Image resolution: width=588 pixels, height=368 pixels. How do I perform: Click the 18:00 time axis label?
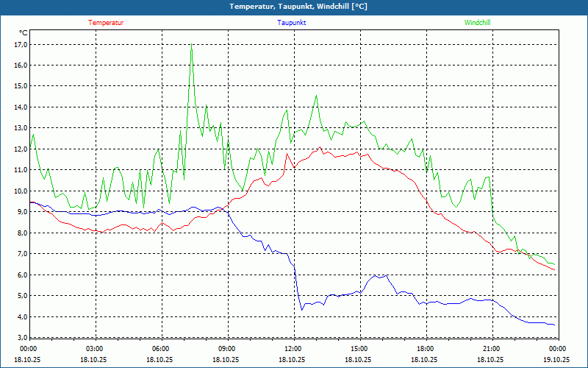pos(425,349)
